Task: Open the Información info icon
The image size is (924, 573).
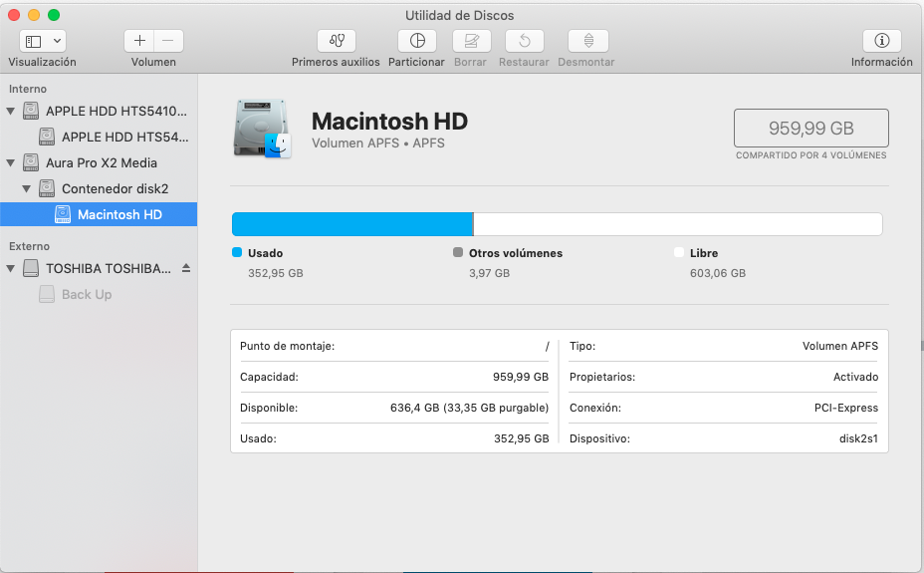Action: (x=882, y=41)
